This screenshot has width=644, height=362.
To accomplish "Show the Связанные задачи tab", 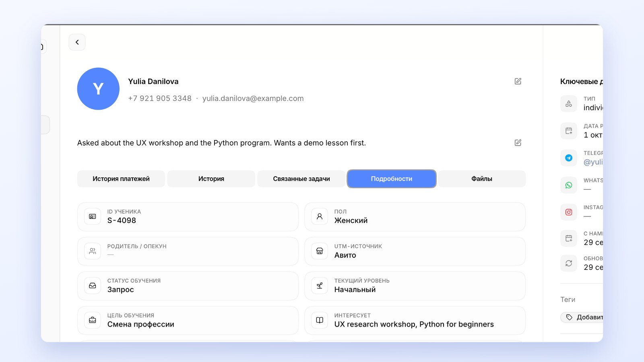I will coord(301,179).
